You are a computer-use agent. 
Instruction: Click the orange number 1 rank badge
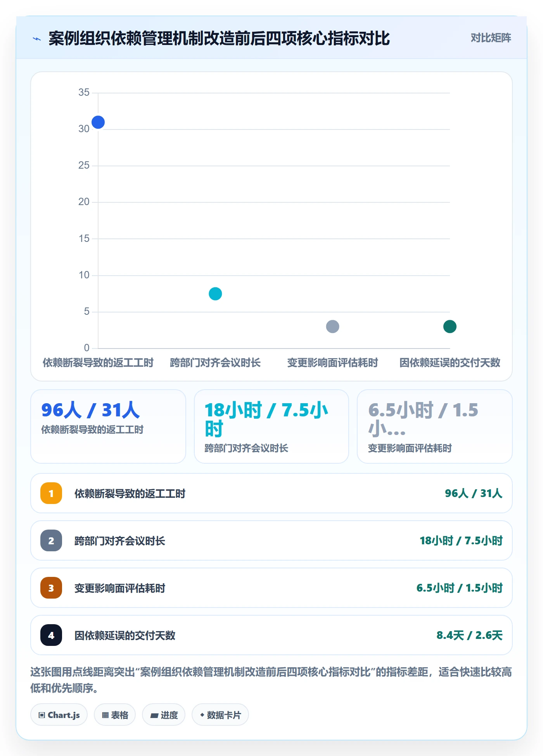click(51, 493)
